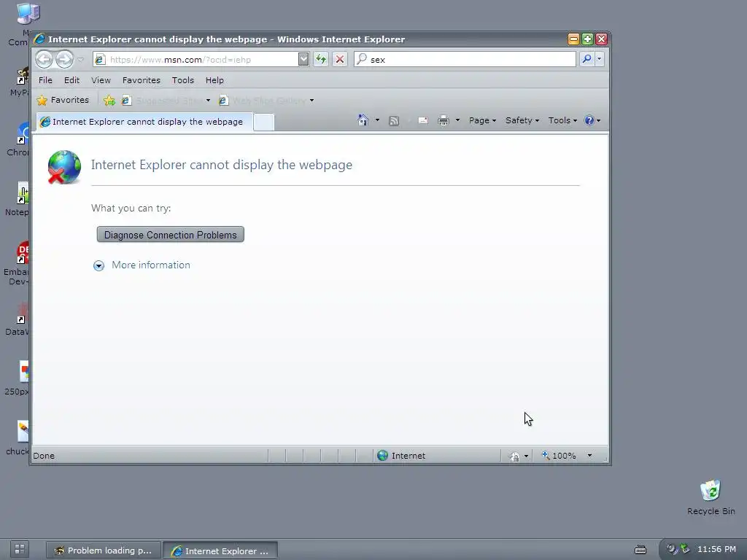
Task: Click the search box containing text
Action: [465, 59]
